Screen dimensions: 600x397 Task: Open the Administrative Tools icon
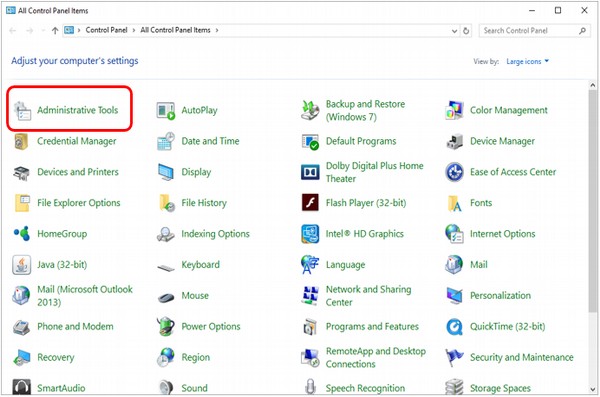coord(22,111)
